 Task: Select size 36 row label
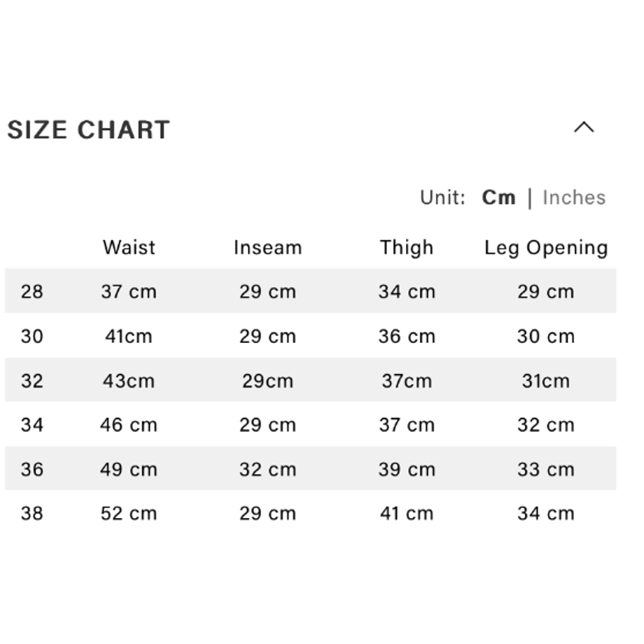[32, 469]
